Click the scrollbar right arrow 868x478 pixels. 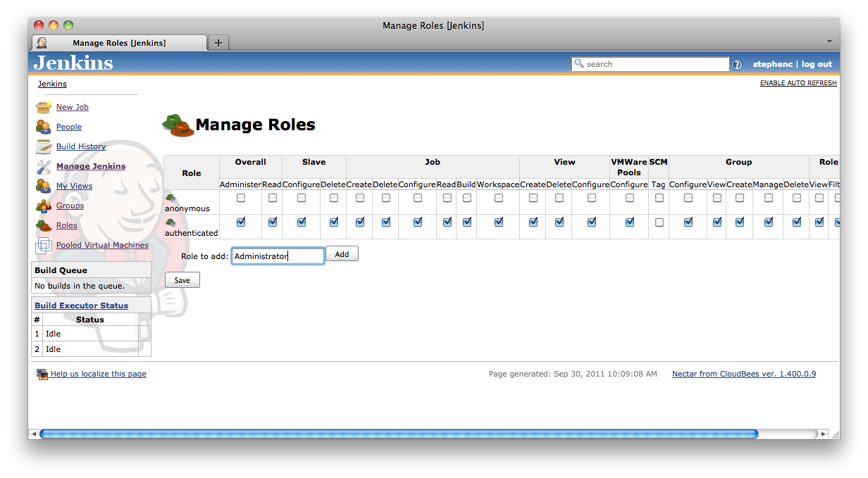[824, 434]
